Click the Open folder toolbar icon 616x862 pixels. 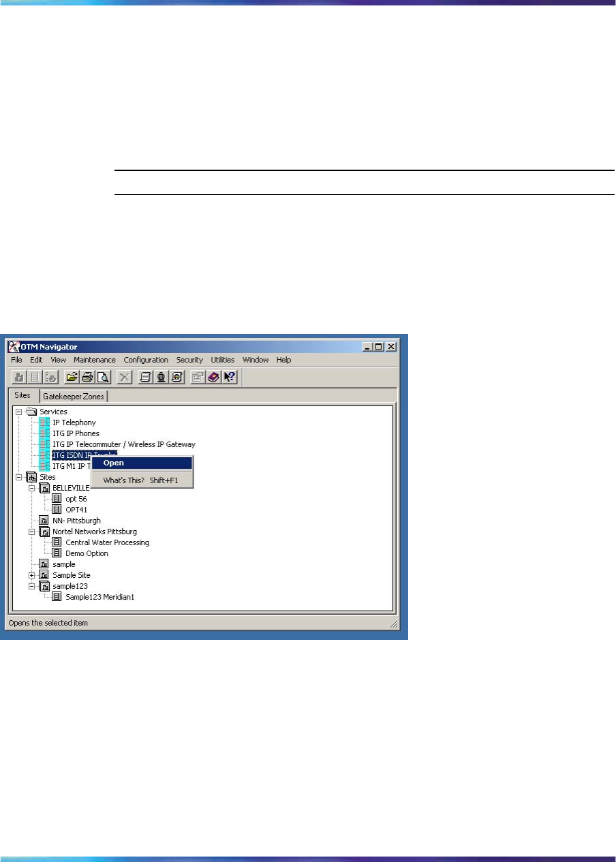(x=71, y=377)
